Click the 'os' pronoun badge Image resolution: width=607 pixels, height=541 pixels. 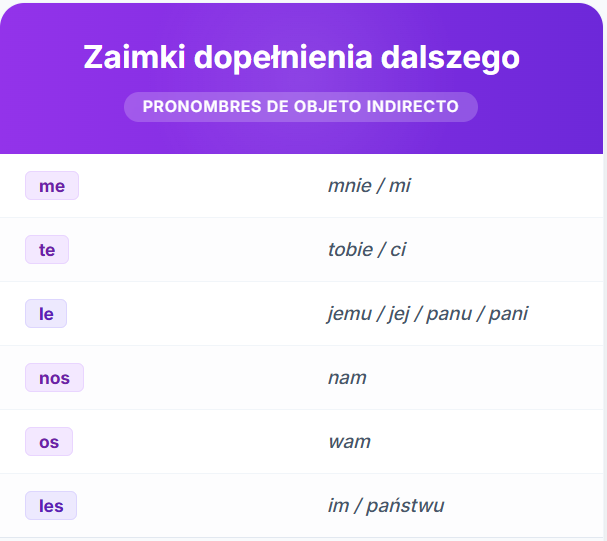point(49,442)
